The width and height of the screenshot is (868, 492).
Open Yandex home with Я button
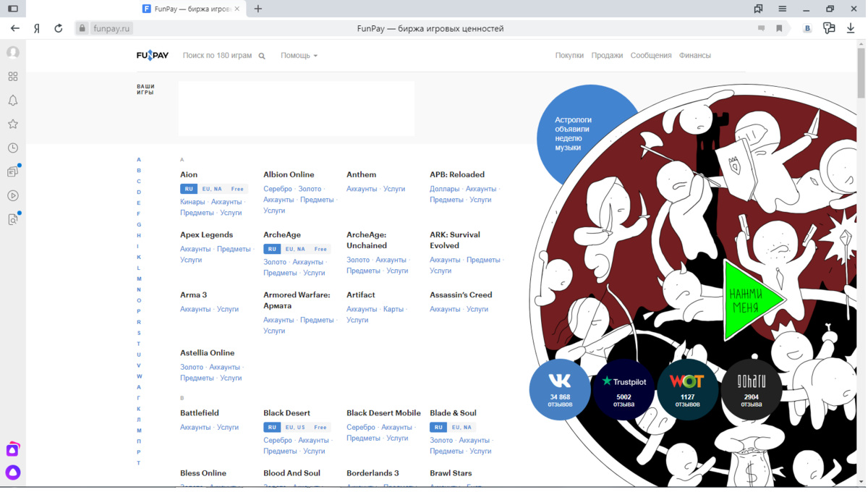(x=37, y=28)
